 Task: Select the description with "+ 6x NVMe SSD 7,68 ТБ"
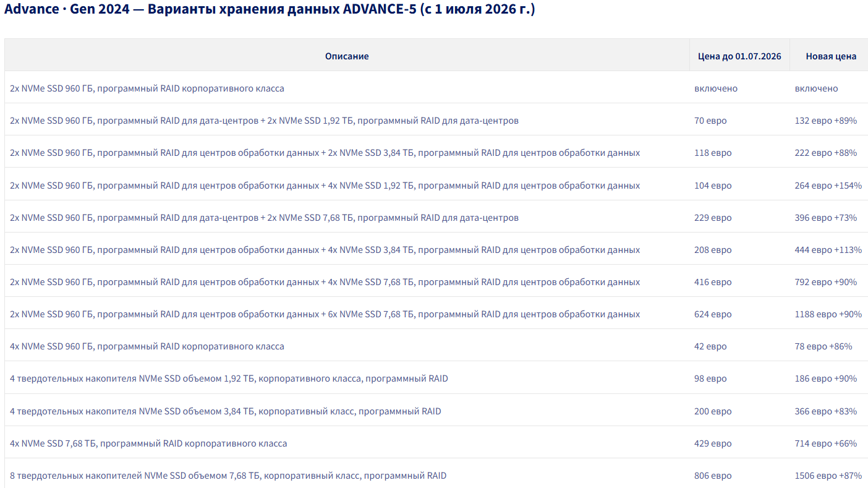(x=325, y=314)
